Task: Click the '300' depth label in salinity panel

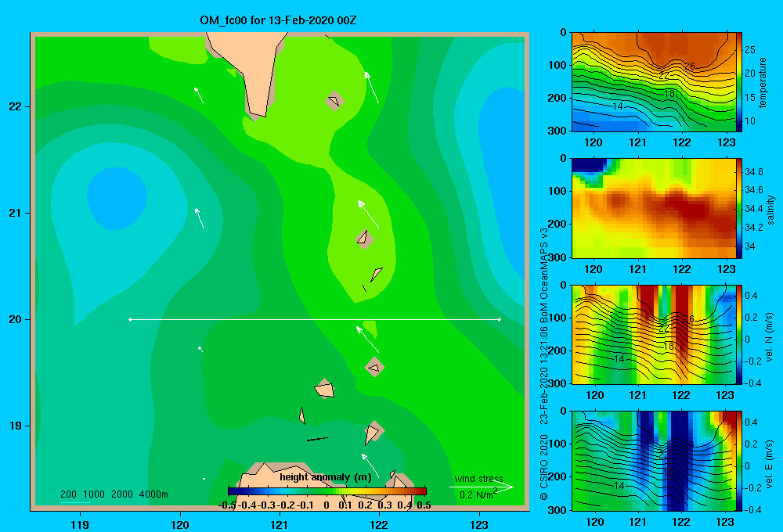Action: coord(557,257)
